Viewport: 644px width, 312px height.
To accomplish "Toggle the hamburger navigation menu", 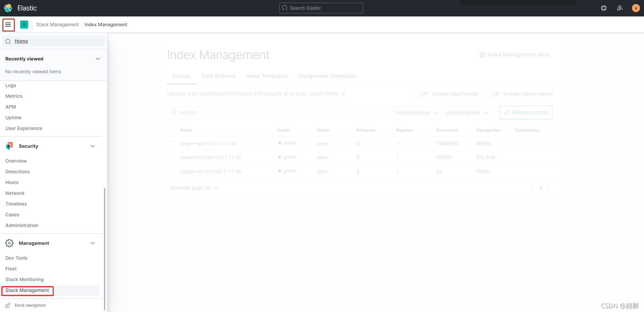I will 8,25.
